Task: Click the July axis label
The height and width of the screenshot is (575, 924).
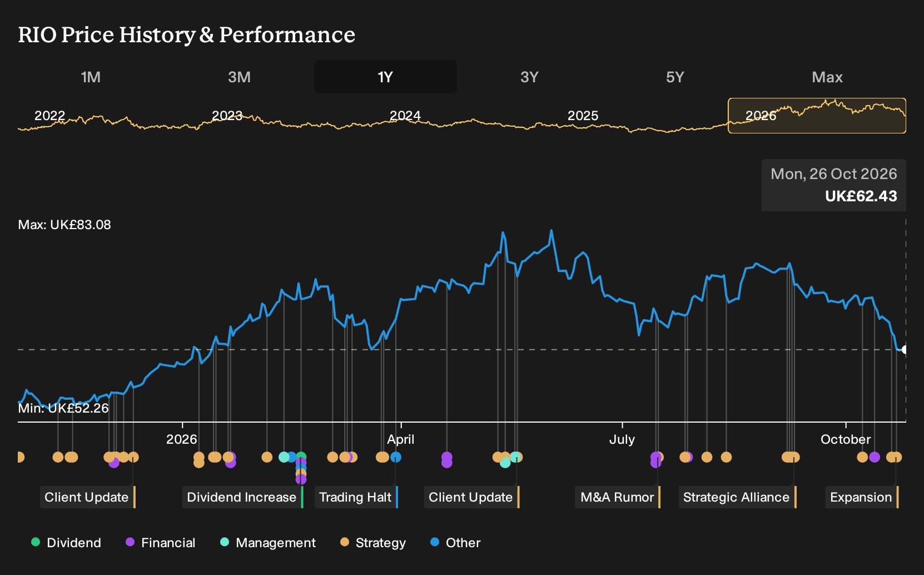Action: click(622, 439)
